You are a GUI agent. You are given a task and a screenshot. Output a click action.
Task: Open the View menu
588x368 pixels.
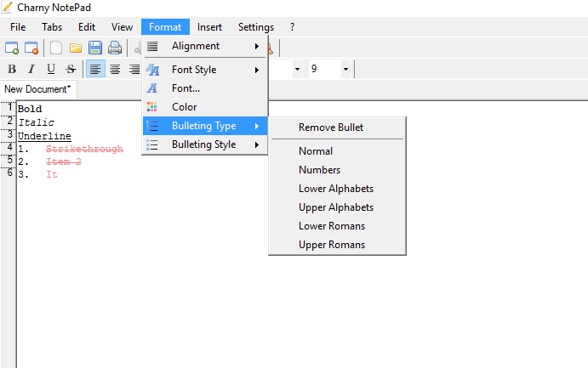tap(122, 27)
